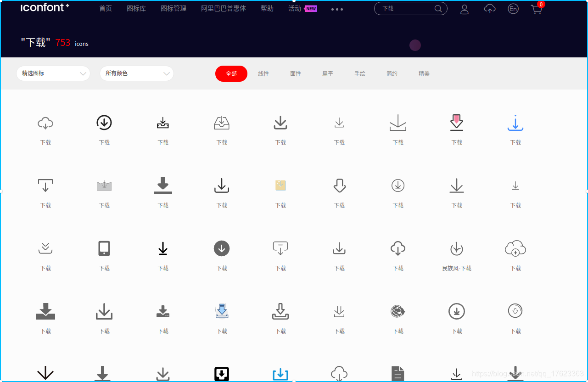This screenshot has height=382, width=588.
Task: Click the cloud upload icon in header
Action: (490, 9)
